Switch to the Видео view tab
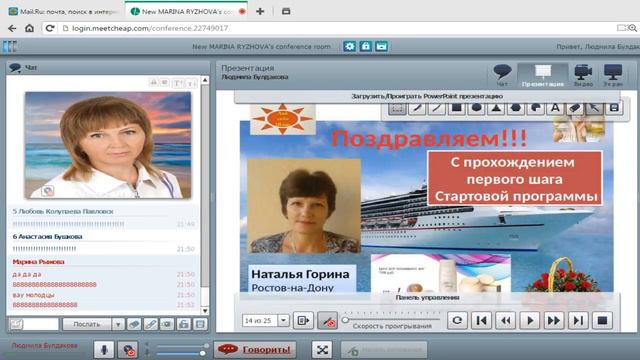Screen dimensions: 640x360 click(x=583, y=76)
